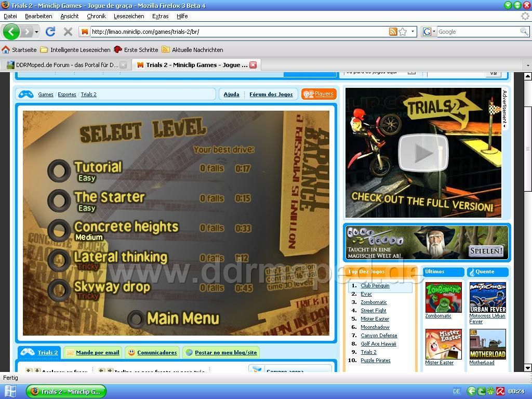Open the Mande por email tab
Image resolution: width=532 pixels, height=399 pixels.
(x=93, y=353)
